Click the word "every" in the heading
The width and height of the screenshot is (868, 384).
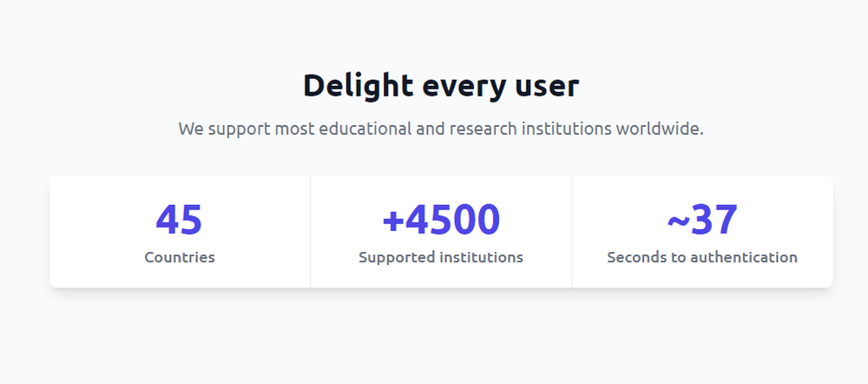click(x=464, y=89)
